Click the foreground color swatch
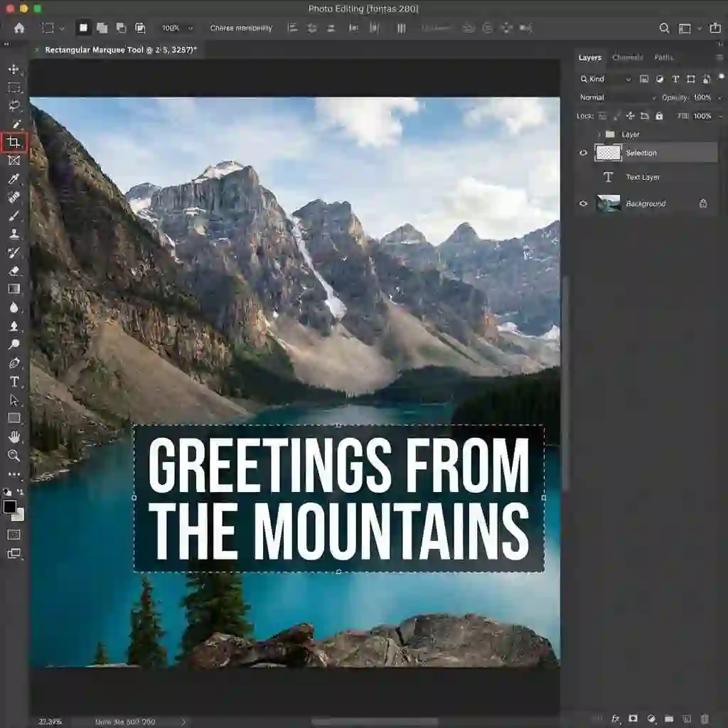 (x=11, y=508)
